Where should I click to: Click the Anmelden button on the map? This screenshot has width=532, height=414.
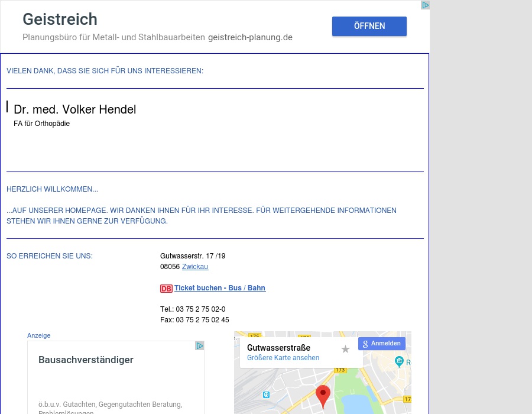[x=382, y=344]
